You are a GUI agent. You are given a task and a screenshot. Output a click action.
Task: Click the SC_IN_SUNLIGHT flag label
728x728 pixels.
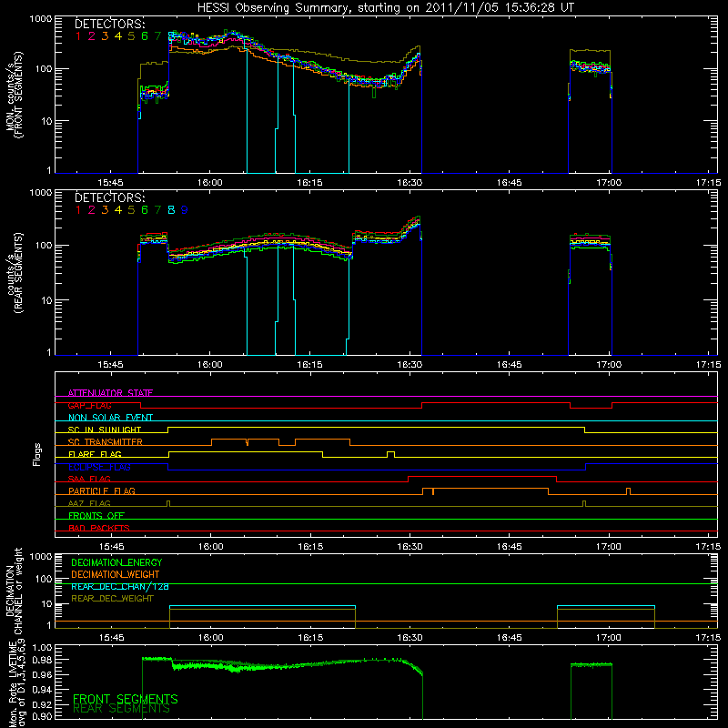[105, 430]
